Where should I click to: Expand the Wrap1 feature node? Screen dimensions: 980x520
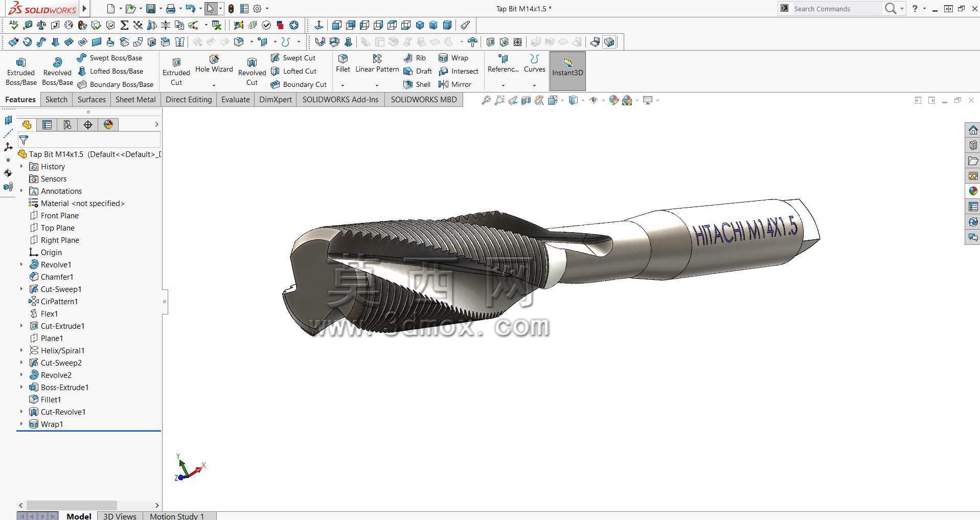[x=21, y=424]
